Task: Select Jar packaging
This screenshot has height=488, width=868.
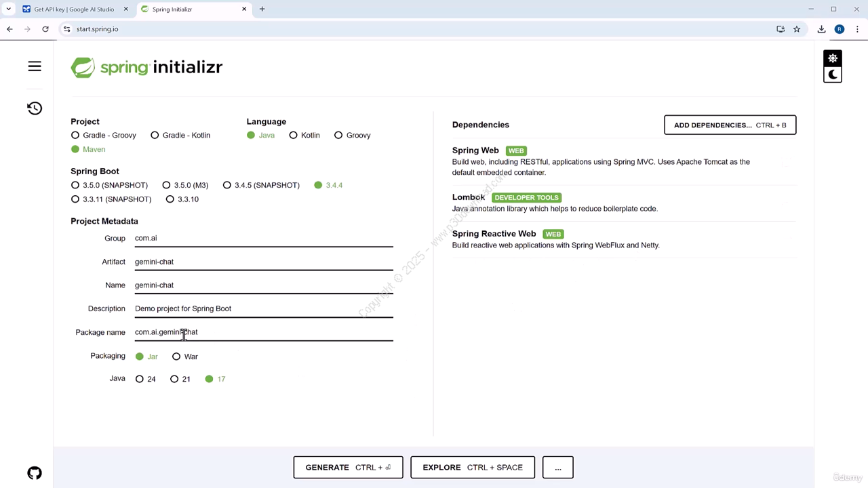Action: [146, 357]
